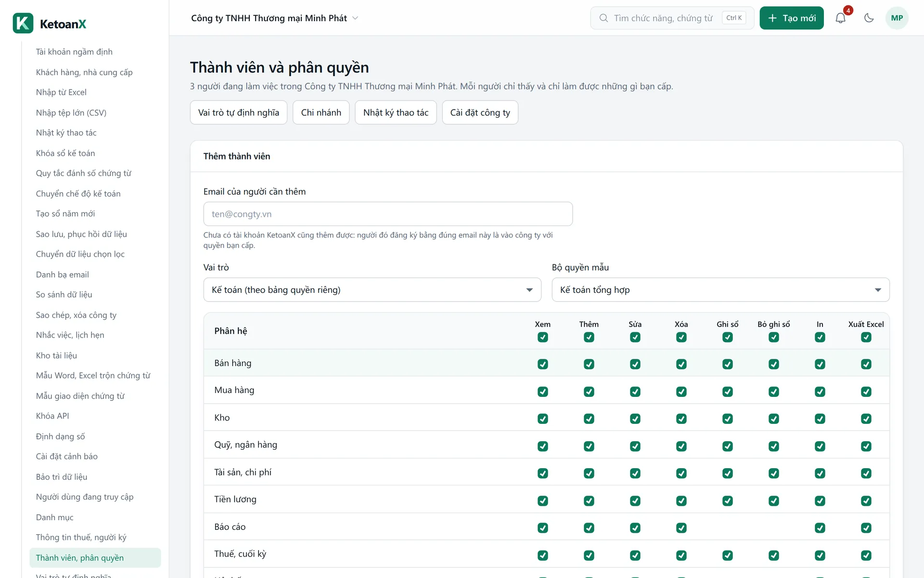Go to Tài khoản ngầm định

coord(74,52)
